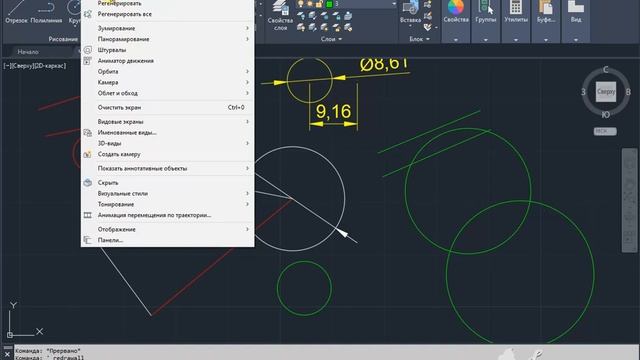Toggle layer 3 freeze sun icon
This screenshot has width=640, height=360.
[x=310, y=4]
